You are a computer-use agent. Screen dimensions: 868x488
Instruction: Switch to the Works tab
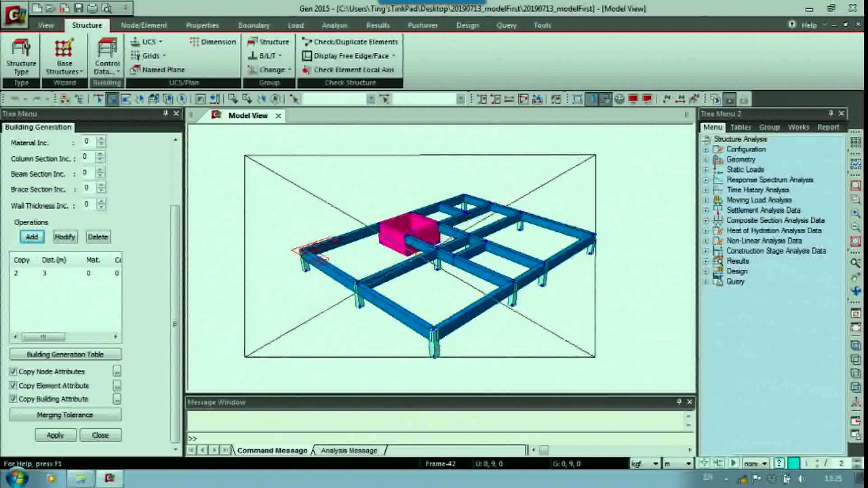click(x=798, y=127)
